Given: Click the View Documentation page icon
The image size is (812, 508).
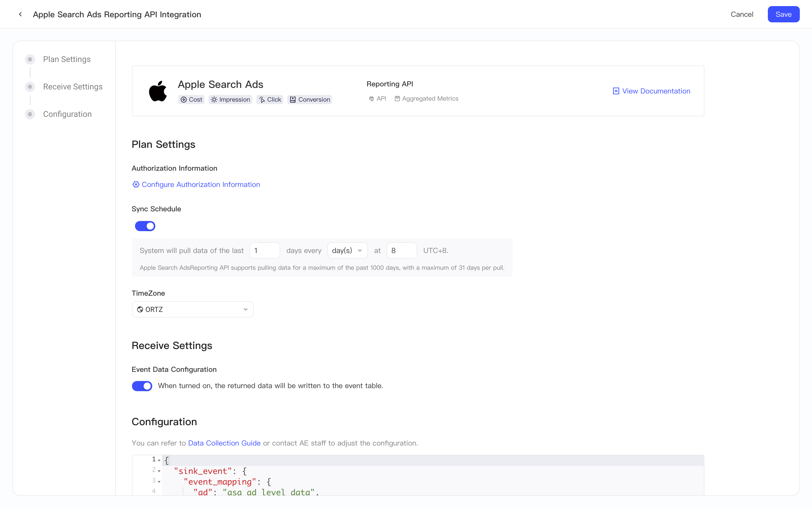Looking at the screenshot, I should point(616,91).
